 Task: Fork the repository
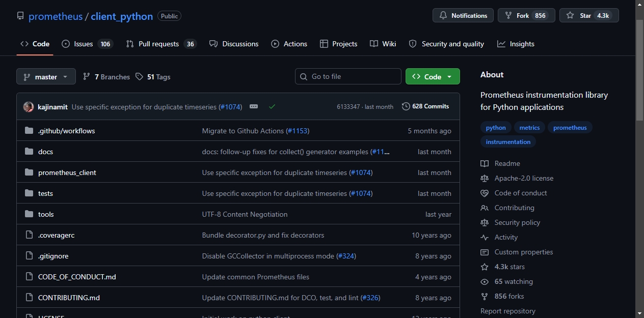[x=526, y=15]
